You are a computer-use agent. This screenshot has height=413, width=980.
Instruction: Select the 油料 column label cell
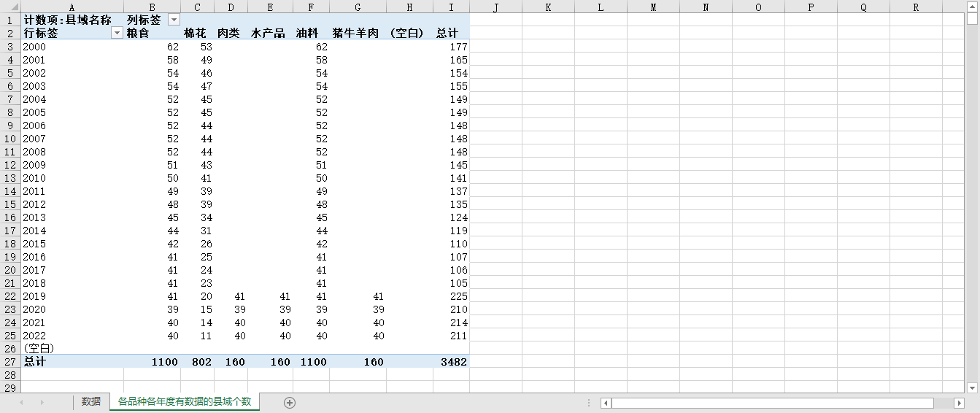pyautogui.click(x=311, y=33)
